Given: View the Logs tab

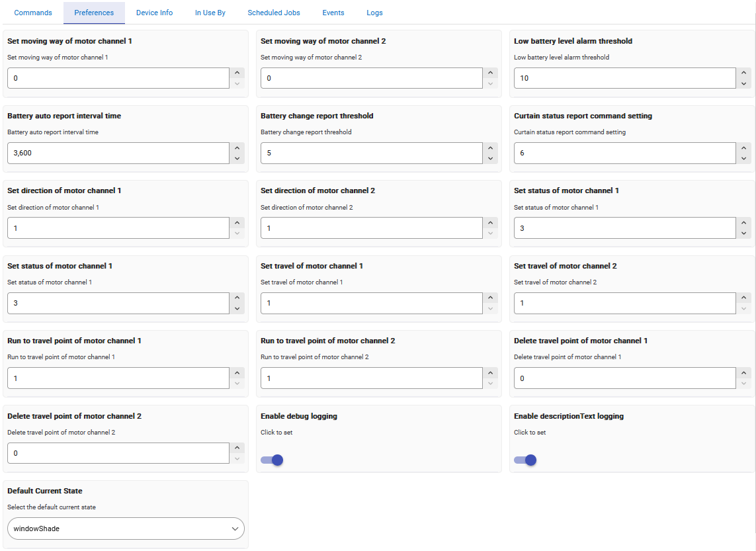Looking at the screenshot, I should 374,13.
